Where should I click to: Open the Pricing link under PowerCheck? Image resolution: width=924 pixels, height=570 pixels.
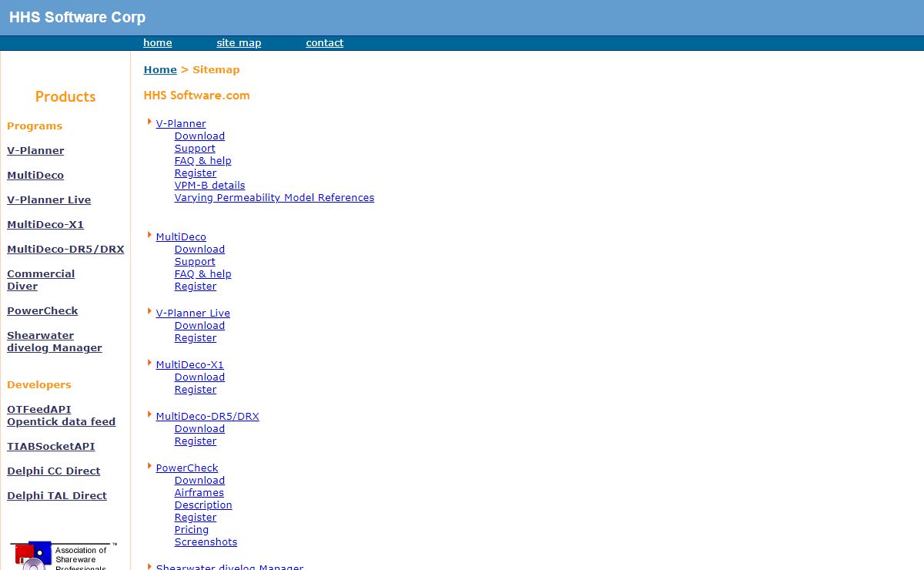[x=192, y=529]
